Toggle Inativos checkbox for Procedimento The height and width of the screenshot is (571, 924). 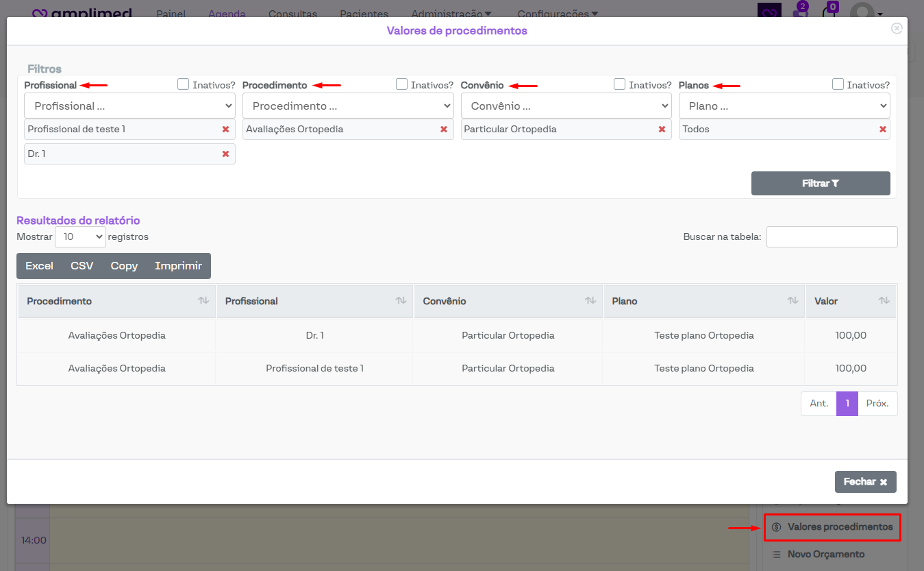[x=401, y=84]
